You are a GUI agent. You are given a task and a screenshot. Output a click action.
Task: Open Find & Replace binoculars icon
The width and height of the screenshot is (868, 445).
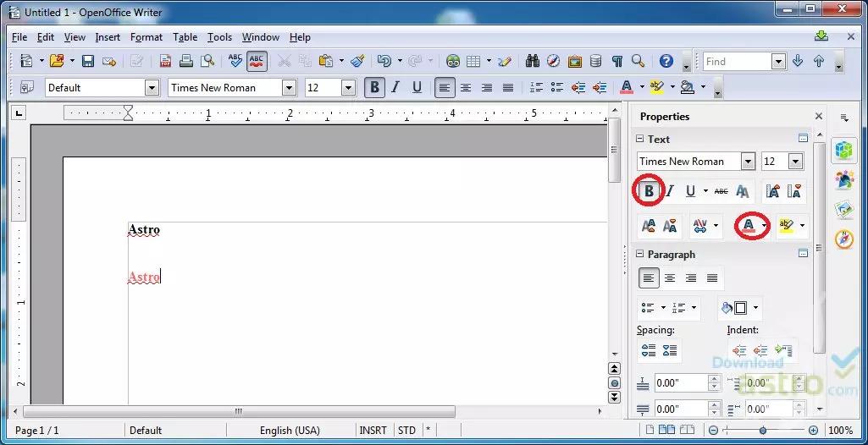coord(533,61)
